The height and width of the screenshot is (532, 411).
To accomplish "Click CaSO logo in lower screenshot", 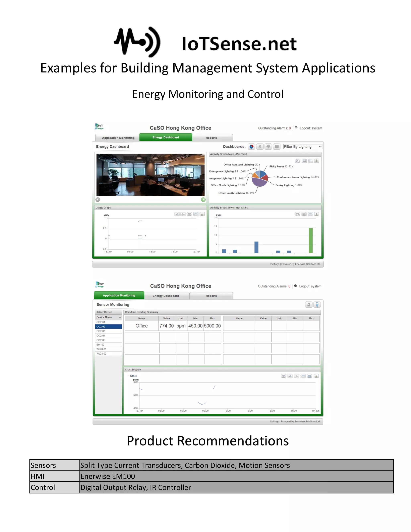I will [x=100, y=284].
